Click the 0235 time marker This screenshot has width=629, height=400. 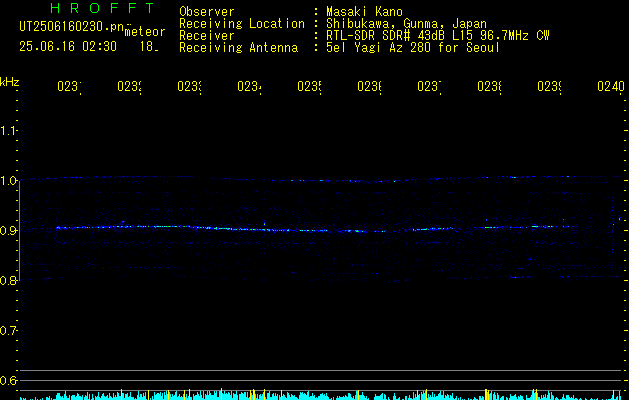coord(309,86)
